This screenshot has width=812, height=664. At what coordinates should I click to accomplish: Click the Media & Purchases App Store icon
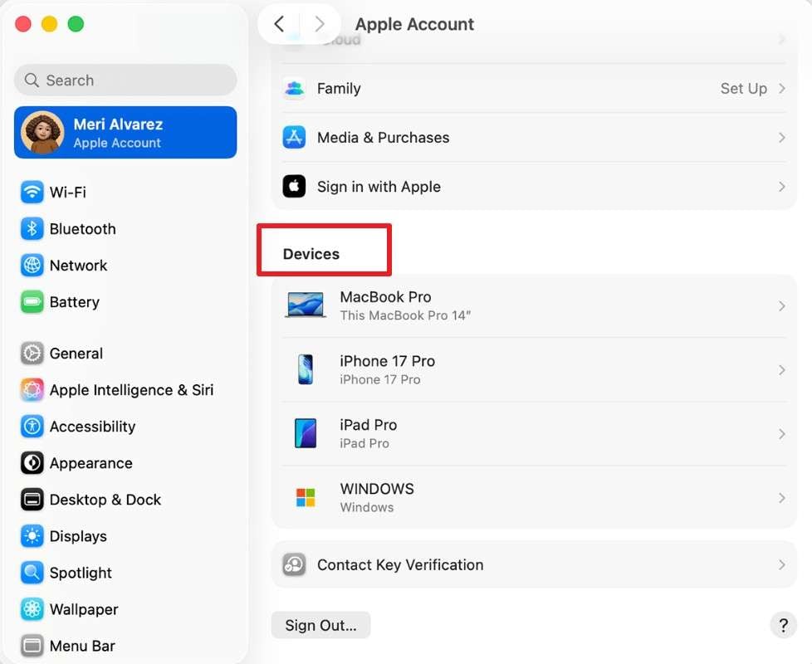pos(294,137)
